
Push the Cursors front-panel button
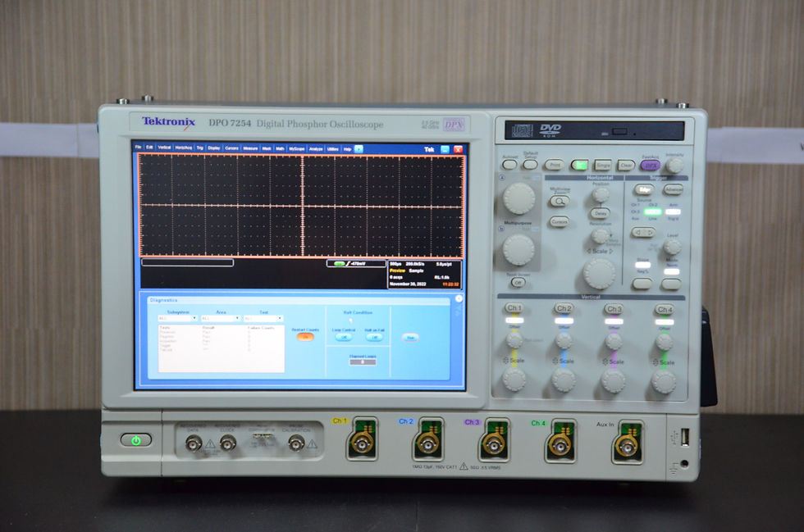click(559, 222)
